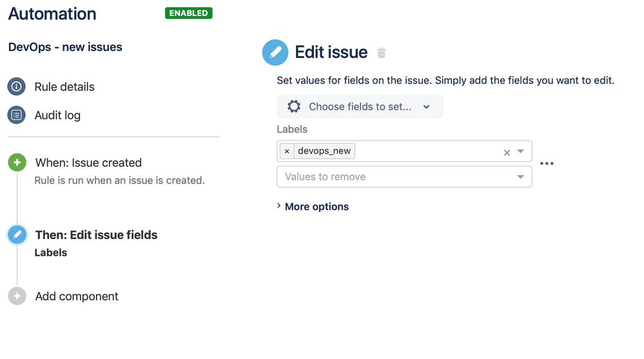
Task: Delete the Edit issue action via trash icon
Action: coord(382,53)
